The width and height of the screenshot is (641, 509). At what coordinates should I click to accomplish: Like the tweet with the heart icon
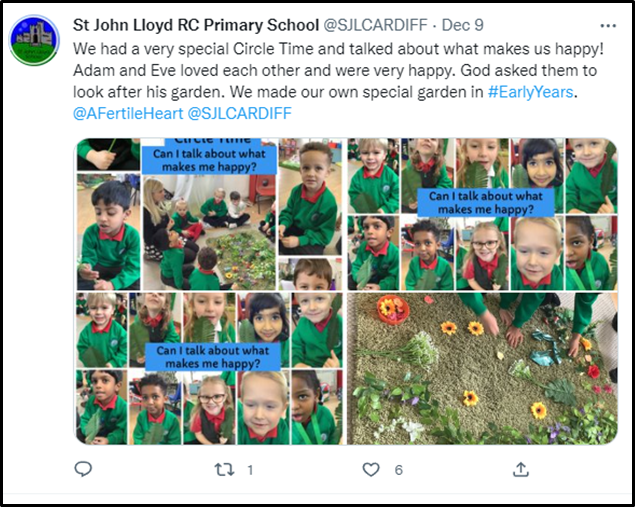pos(371,469)
